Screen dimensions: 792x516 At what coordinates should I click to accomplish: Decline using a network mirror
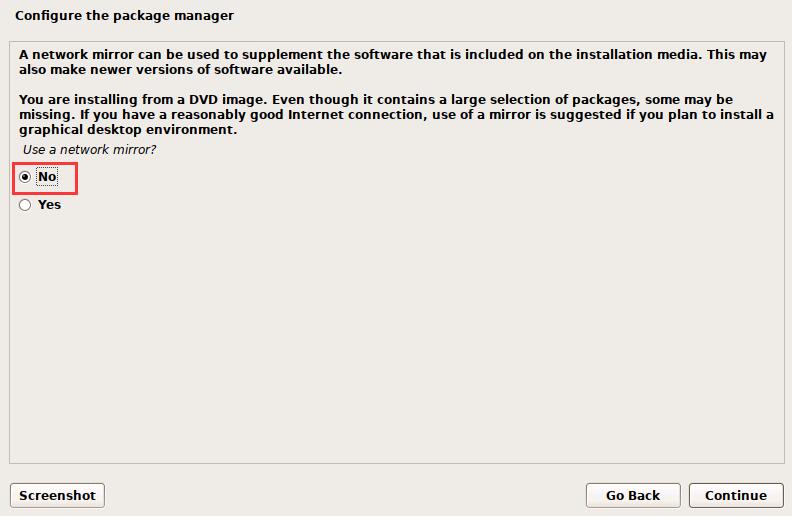point(25,178)
